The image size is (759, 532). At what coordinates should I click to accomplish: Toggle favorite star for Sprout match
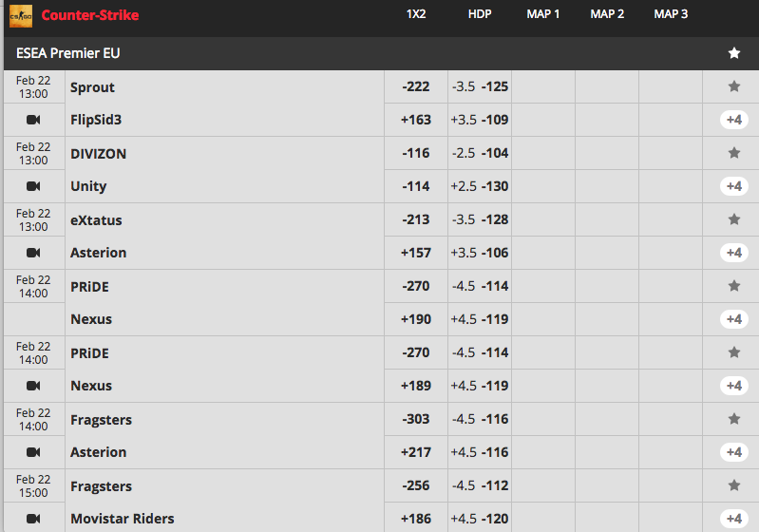point(734,86)
